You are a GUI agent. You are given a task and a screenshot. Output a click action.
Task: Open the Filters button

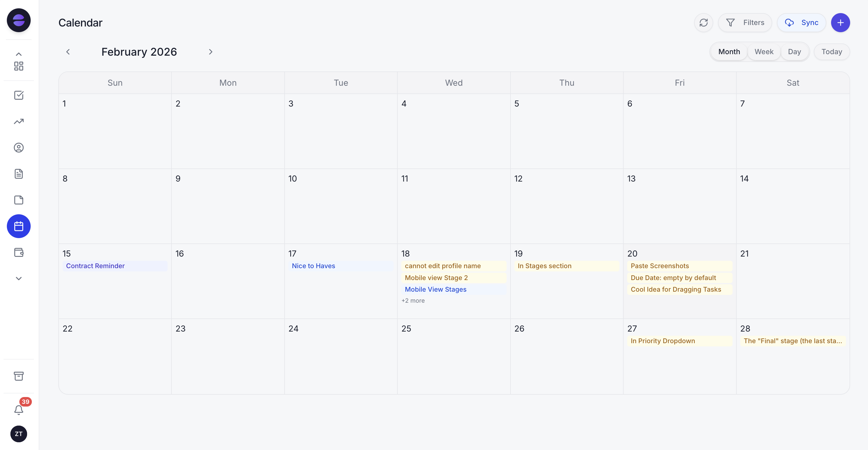745,23
